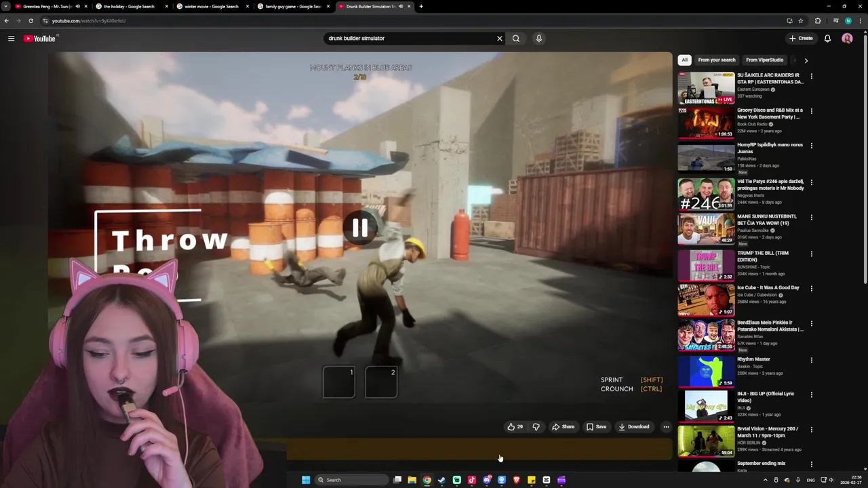Open the tab search dropdown arrow
This screenshot has width=868, height=488.
click(6, 6)
